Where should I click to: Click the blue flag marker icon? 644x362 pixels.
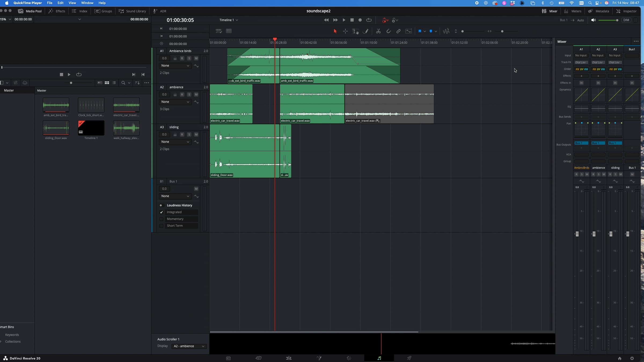point(420,31)
